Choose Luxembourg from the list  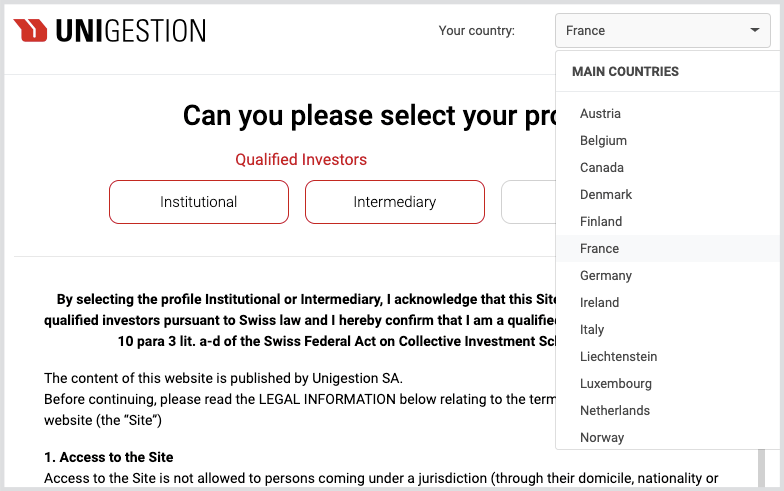tap(668, 384)
